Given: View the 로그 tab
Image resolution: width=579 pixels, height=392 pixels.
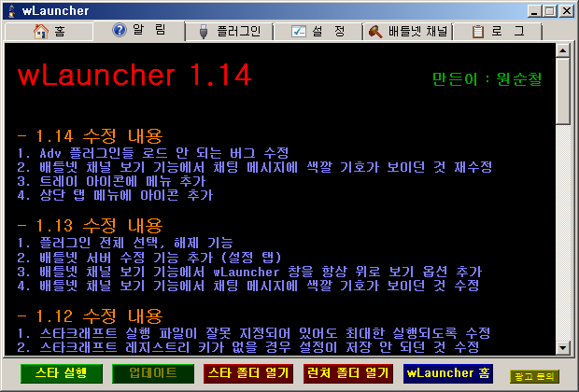Looking at the screenshot, I should [x=498, y=32].
